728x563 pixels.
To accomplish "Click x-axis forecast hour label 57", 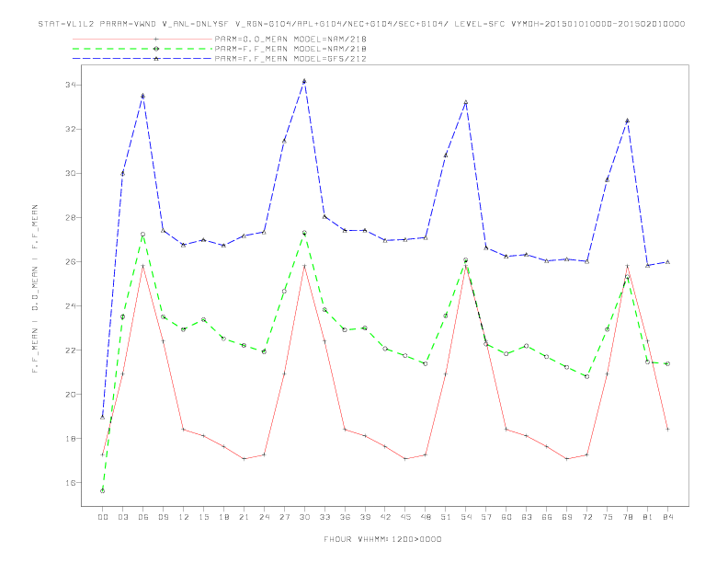I will pyautogui.click(x=486, y=517).
